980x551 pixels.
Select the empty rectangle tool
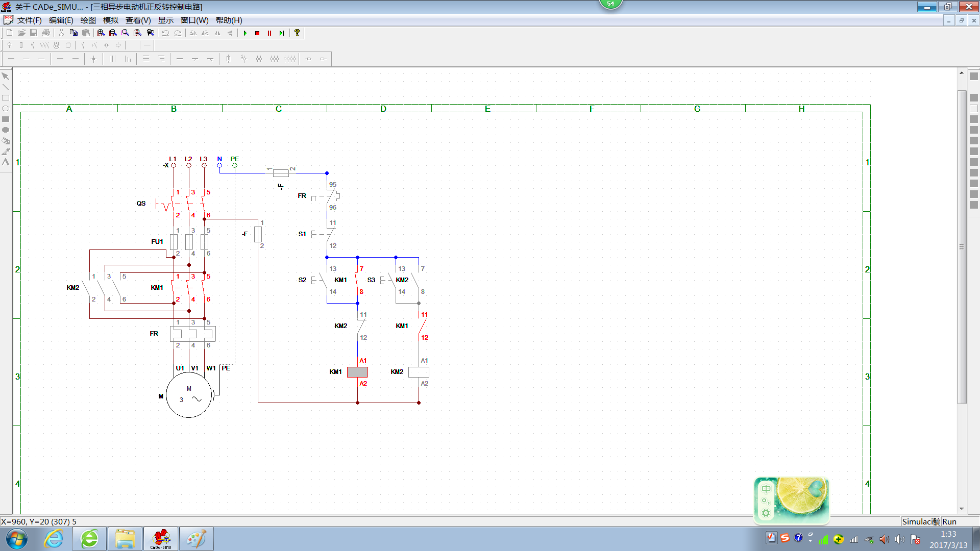pyautogui.click(x=6, y=97)
